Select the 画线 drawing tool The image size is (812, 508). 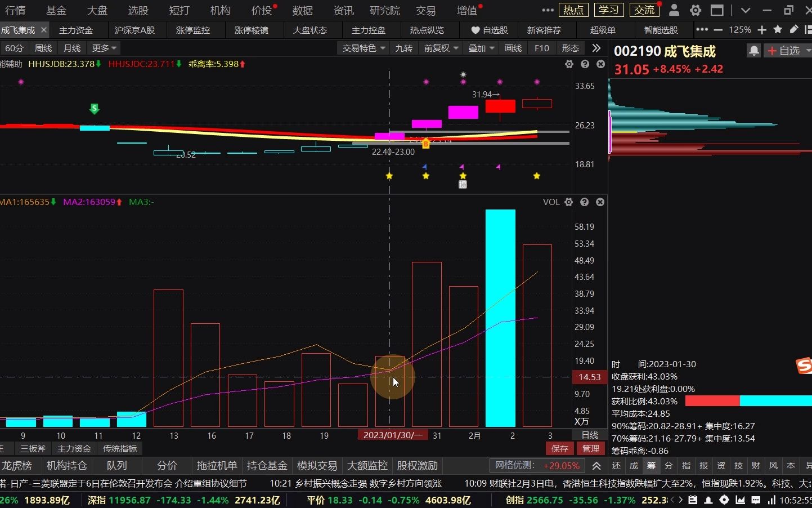point(513,48)
